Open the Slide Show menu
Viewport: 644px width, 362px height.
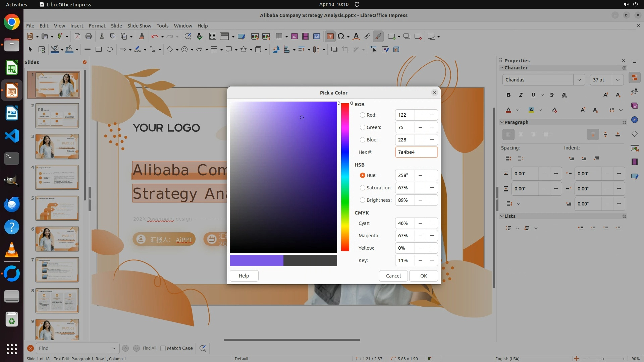pos(139,26)
